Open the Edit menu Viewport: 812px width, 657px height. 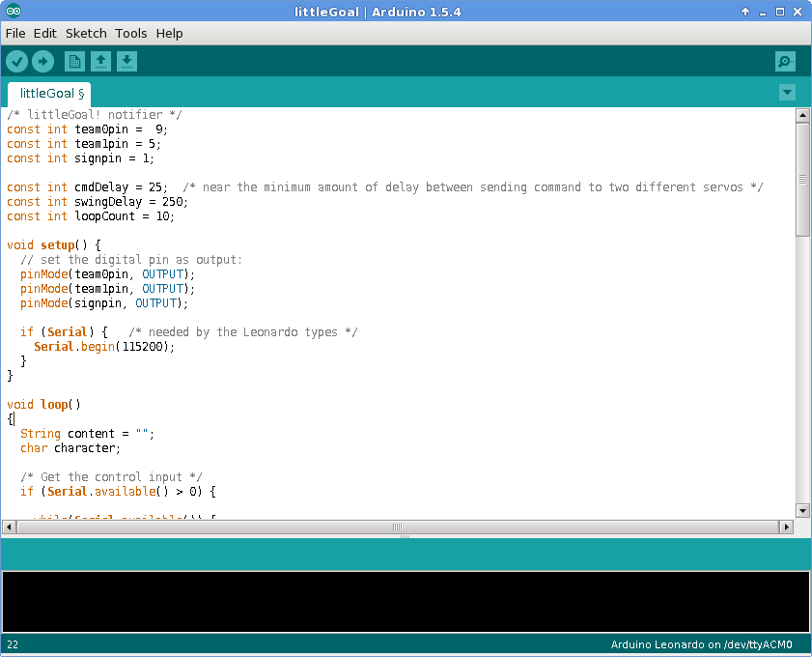coord(45,33)
